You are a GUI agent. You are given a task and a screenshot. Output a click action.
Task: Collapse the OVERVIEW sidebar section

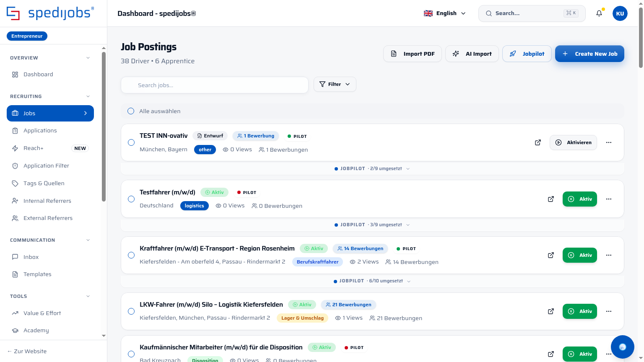(x=88, y=58)
